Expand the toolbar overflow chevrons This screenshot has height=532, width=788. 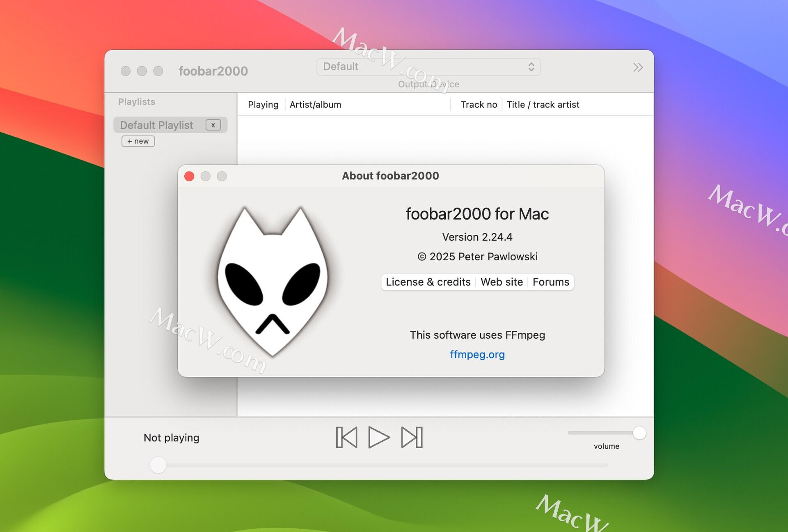point(638,67)
